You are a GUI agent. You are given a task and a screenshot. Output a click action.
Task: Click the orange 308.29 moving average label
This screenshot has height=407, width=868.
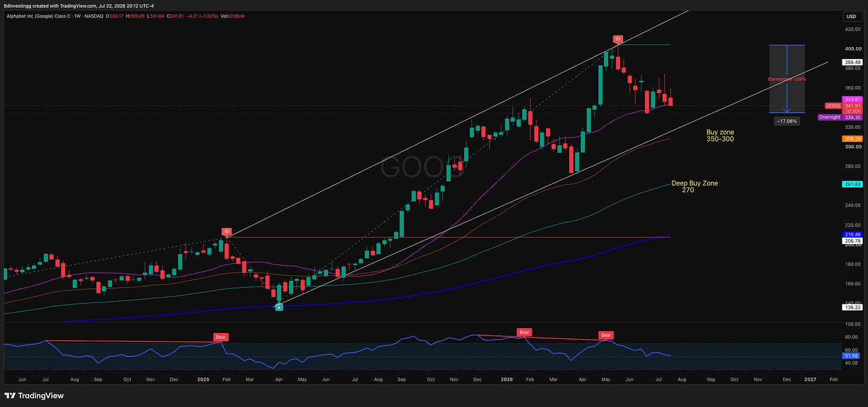click(x=853, y=138)
